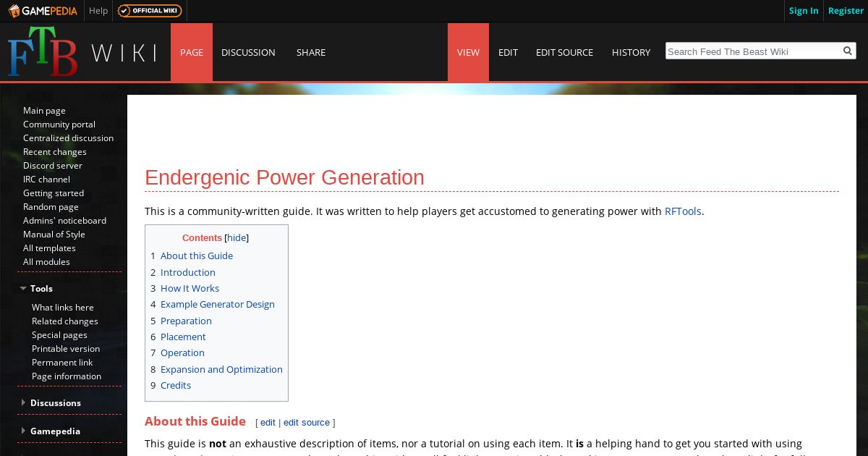Screen dimensions: 868x456
Task: Jump to Introduction in contents
Action: coord(188,272)
